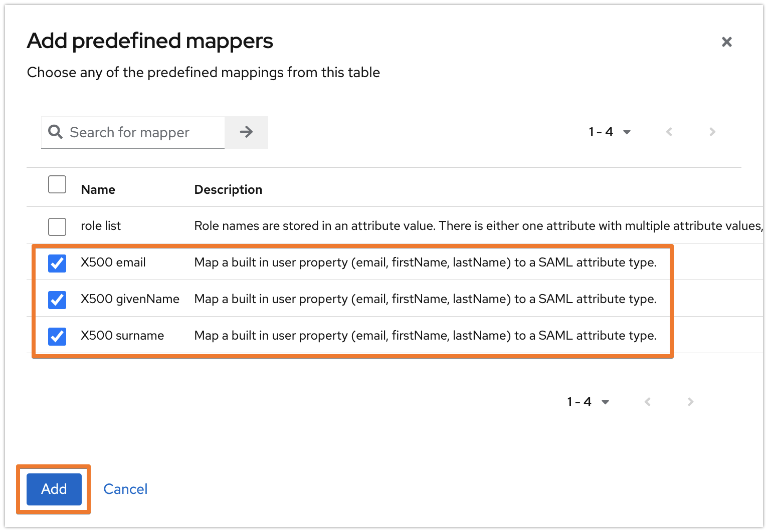The height and width of the screenshot is (532, 768).
Task: Click the Name column header
Action: pyautogui.click(x=98, y=189)
